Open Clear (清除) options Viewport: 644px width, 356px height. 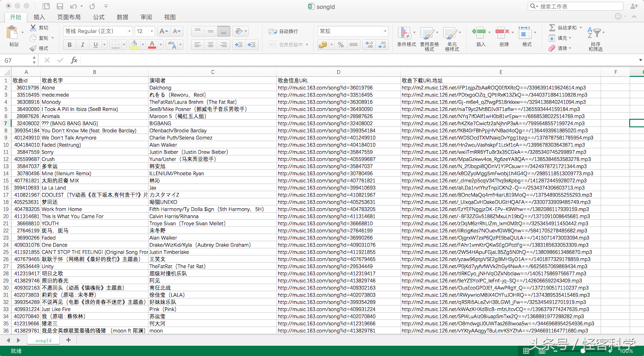pyautogui.click(x=559, y=48)
